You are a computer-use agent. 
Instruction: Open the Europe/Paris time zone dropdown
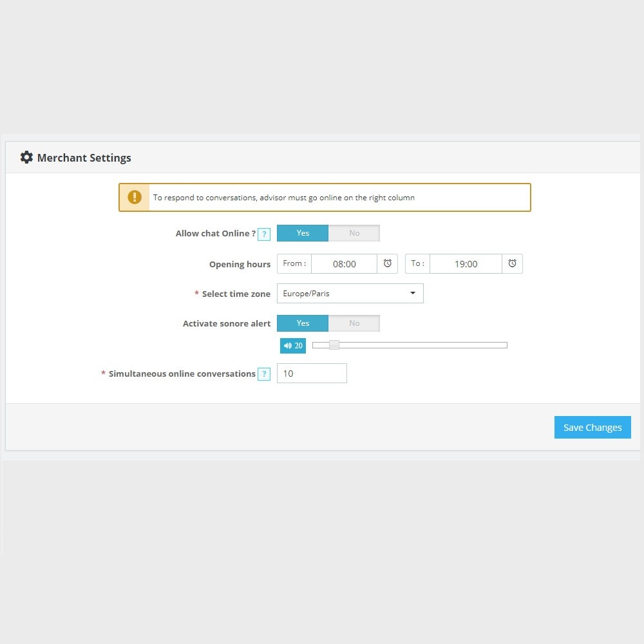coord(350,294)
